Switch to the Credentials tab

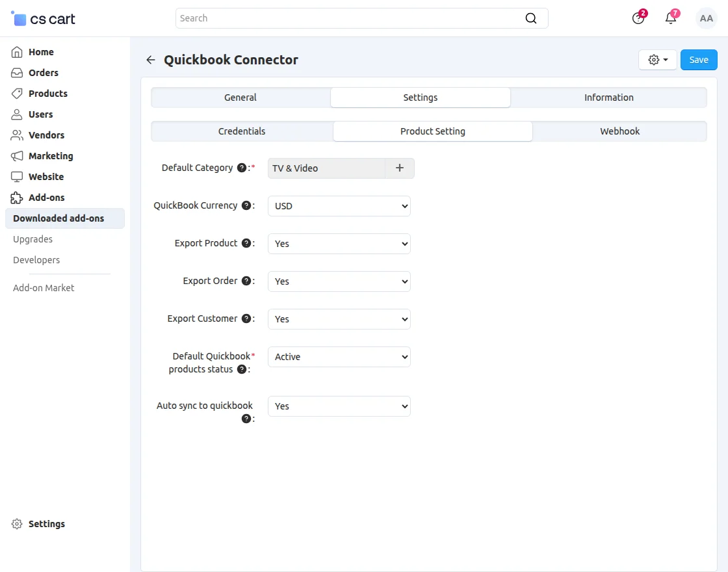coord(242,131)
